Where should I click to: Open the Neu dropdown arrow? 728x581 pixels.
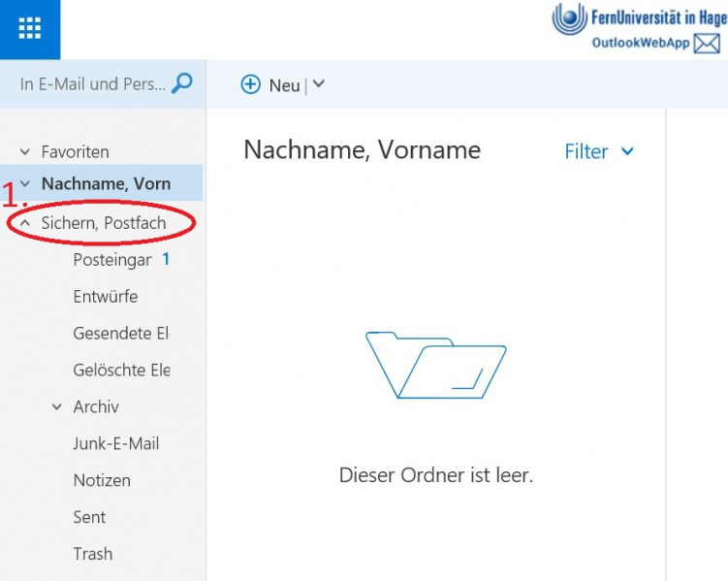coord(319,84)
